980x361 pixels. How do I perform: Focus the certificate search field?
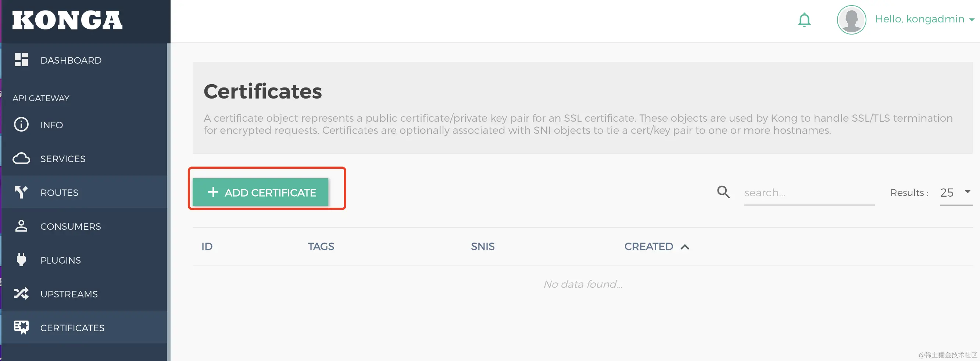pos(809,193)
